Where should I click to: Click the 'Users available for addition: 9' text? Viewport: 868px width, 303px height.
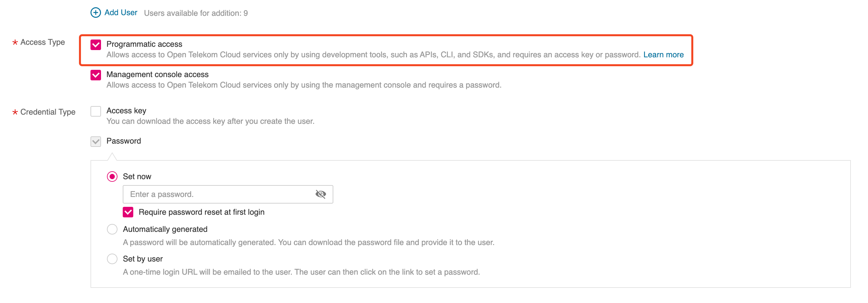tap(196, 13)
